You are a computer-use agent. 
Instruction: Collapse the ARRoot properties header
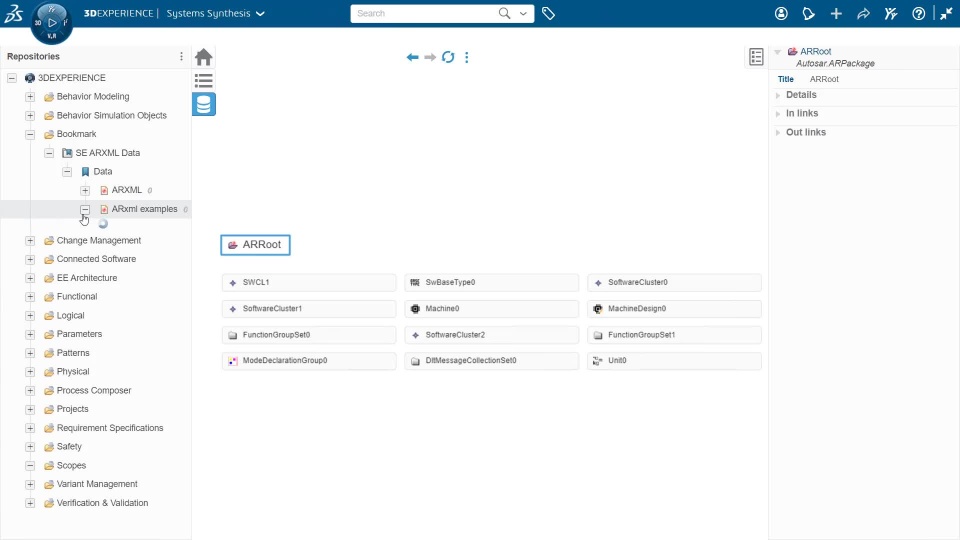coord(778,52)
